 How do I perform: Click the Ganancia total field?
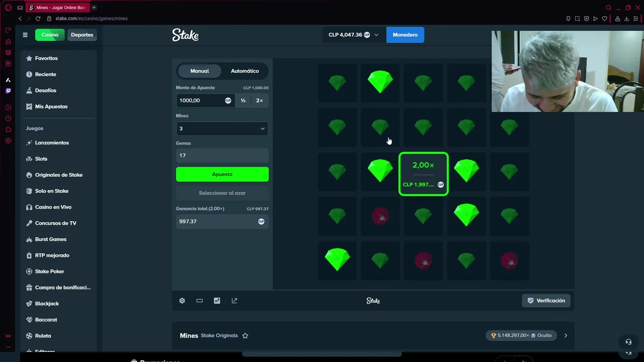click(x=222, y=221)
